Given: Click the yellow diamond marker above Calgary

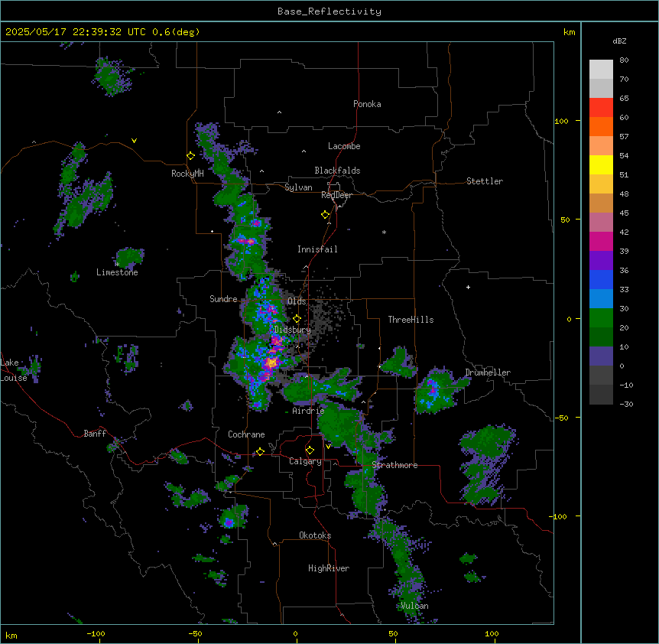Looking at the screenshot, I should click(310, 450).
